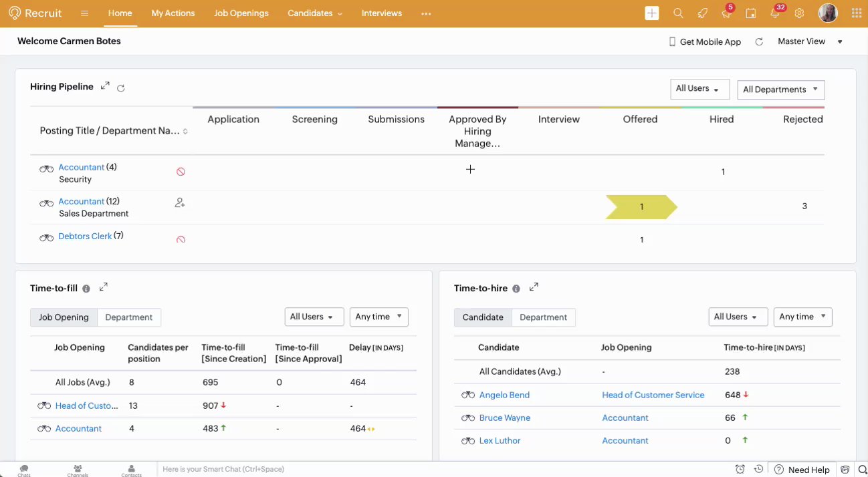Go to the Job Openings tab

click(x=241, y=13)
